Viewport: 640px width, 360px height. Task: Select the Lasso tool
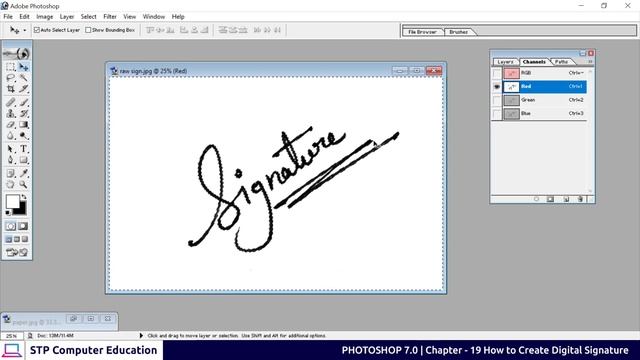click(x=11, y=78)
